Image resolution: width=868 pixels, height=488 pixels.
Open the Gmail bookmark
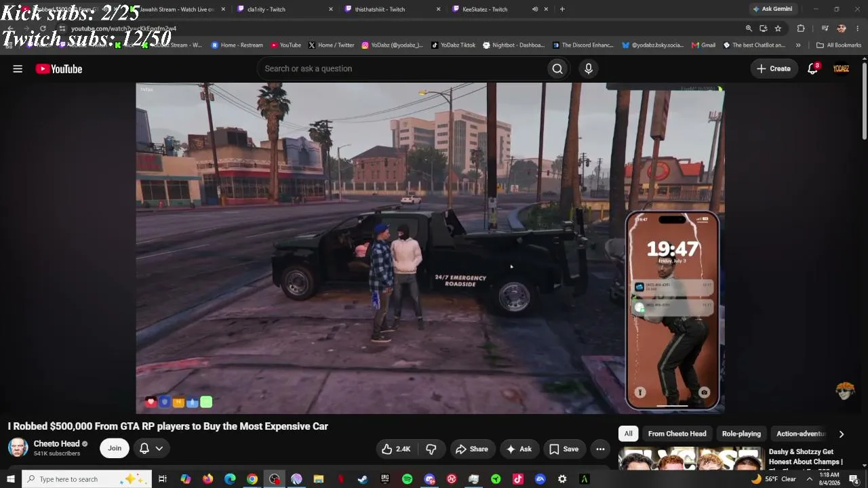[x=703, y=45]
